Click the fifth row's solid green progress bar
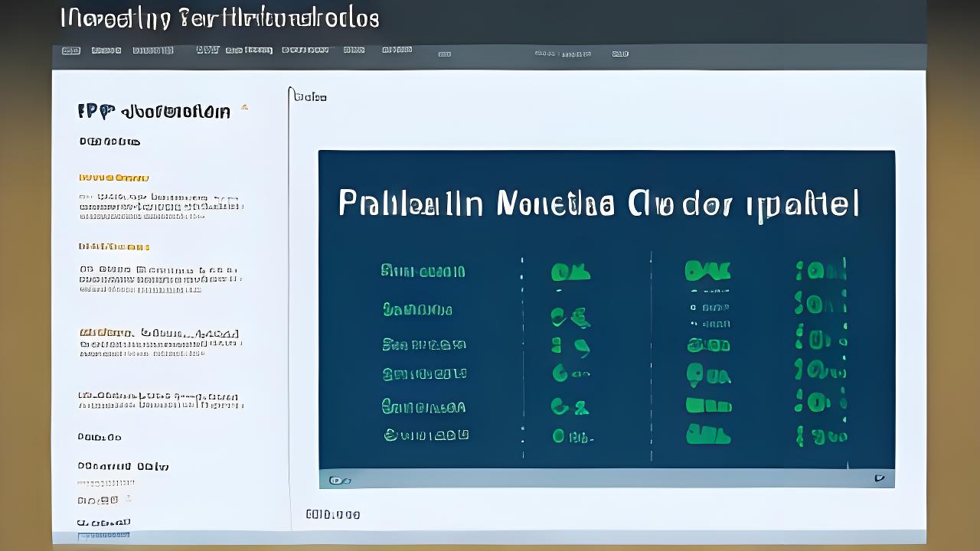 (x=707, y=406)
